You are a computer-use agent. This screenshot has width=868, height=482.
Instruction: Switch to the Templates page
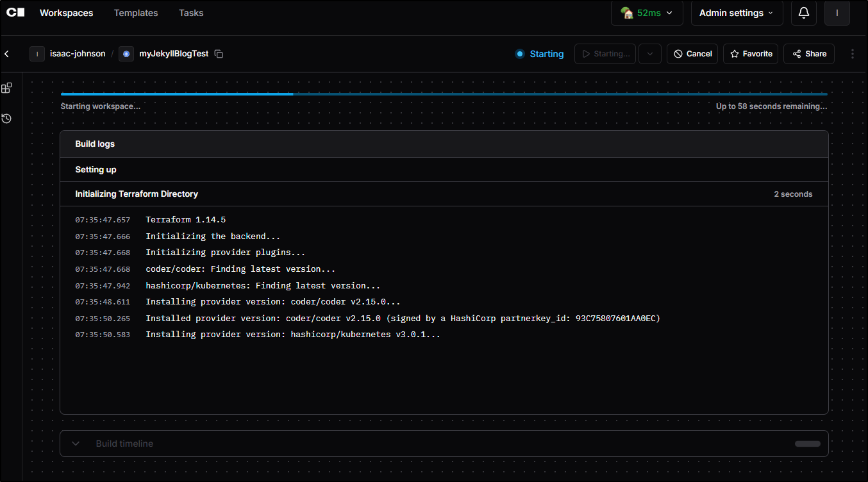point(135,13)
